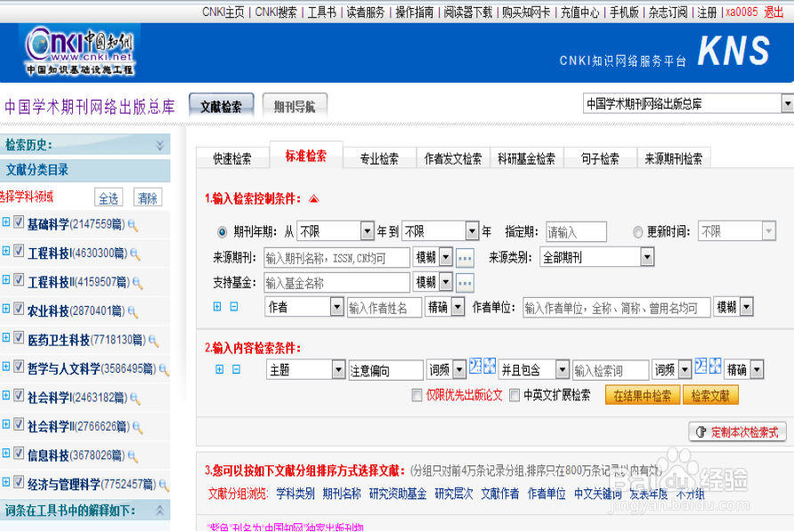Click the 检索文献 button
The width and height of the screenshot is (794, 532).
coord(710,395)
